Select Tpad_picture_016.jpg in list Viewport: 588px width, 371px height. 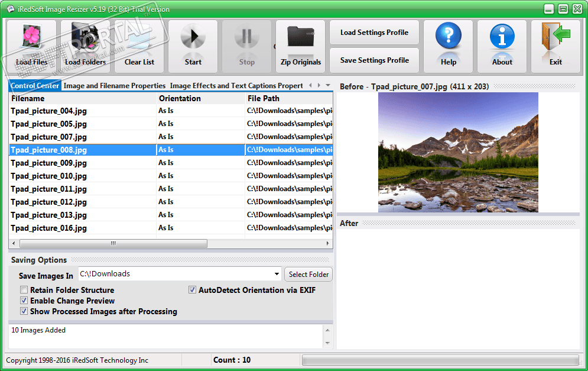click(x=171, y=228)
